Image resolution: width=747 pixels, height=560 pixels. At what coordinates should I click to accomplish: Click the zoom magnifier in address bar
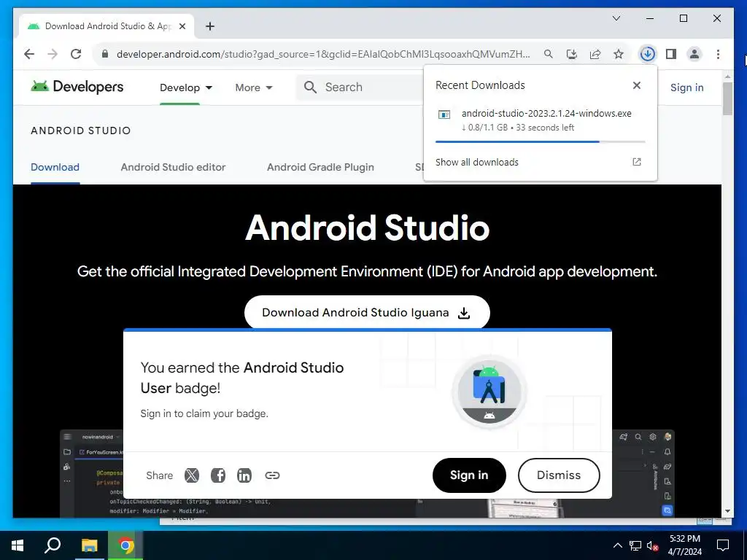[549, 54]
